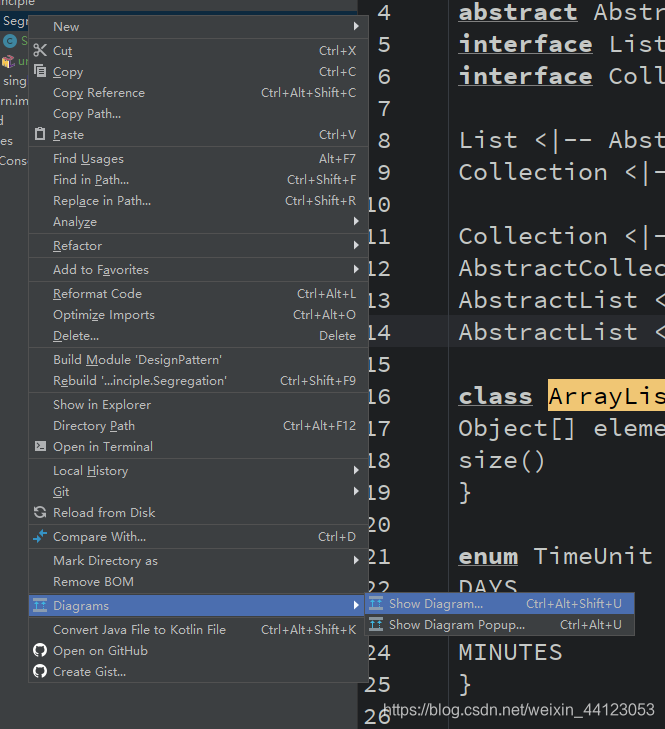This screenshot has width=665, height=729.
Task: Select Delete... menu entry
Action: [x=199, y=335]
